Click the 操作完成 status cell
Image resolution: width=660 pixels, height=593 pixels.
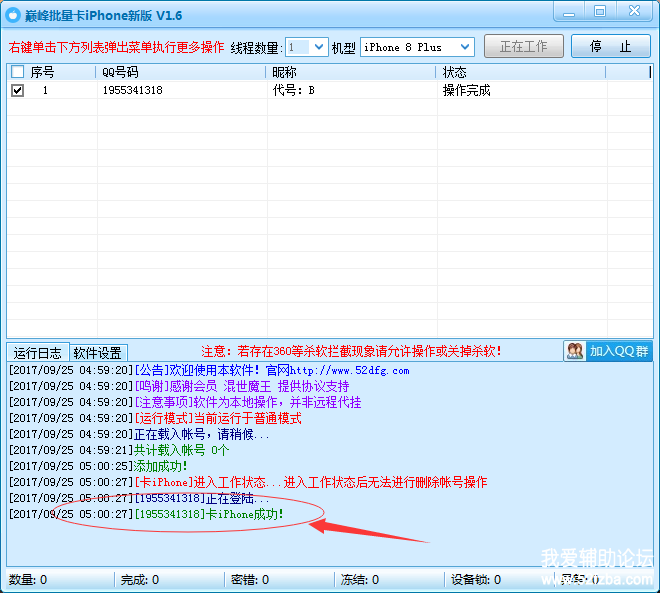pyautogui.click(x=466, y=90)
